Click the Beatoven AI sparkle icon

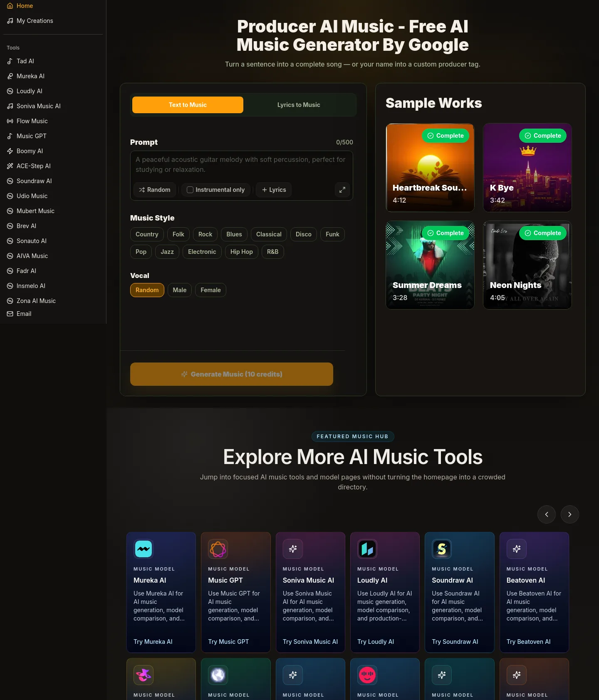pyautogui.click(x=517, y=549)
